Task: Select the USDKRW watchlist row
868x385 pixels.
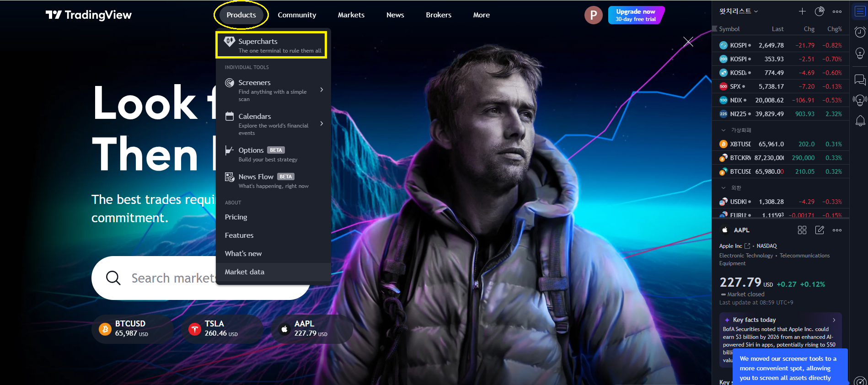Action: click(781, 202)
